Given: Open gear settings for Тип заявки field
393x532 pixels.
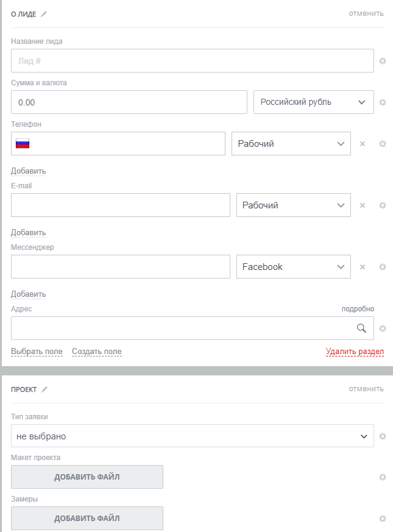Looking at the screenshot, I should 383,436.
